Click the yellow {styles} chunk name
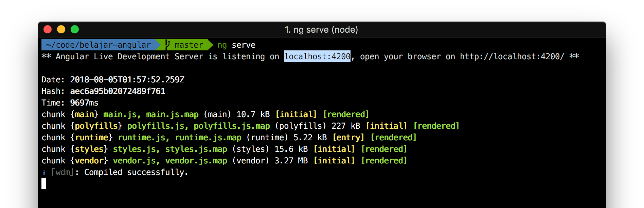 tap(89, 149)
